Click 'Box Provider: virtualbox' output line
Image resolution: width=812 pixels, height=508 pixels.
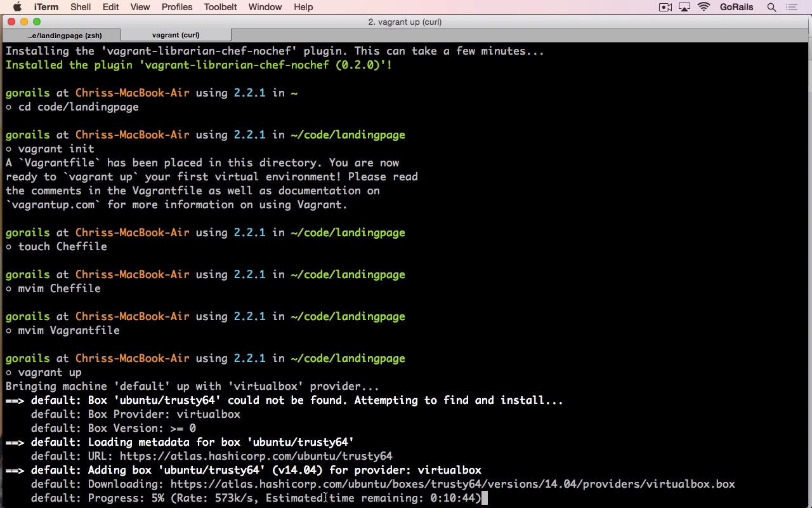[136, 414]
